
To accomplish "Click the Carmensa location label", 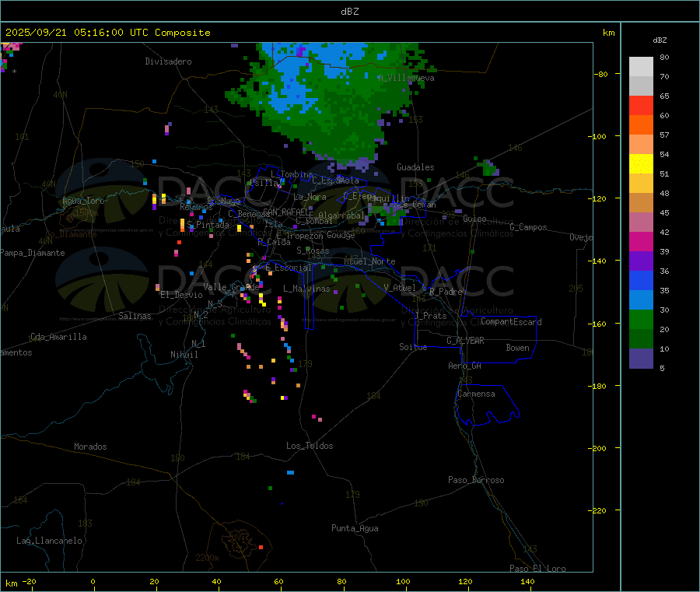I will click(476, 394).
